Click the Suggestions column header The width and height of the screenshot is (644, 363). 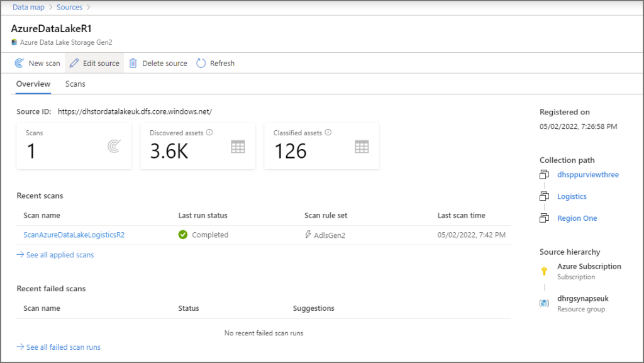tap(313, 308)
